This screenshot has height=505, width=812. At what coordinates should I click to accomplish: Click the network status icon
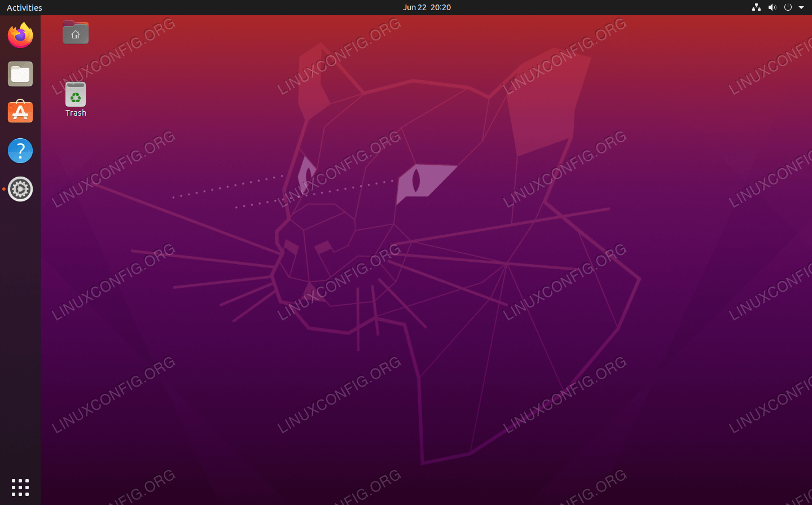pyautogui.click(x=756, y=7)
